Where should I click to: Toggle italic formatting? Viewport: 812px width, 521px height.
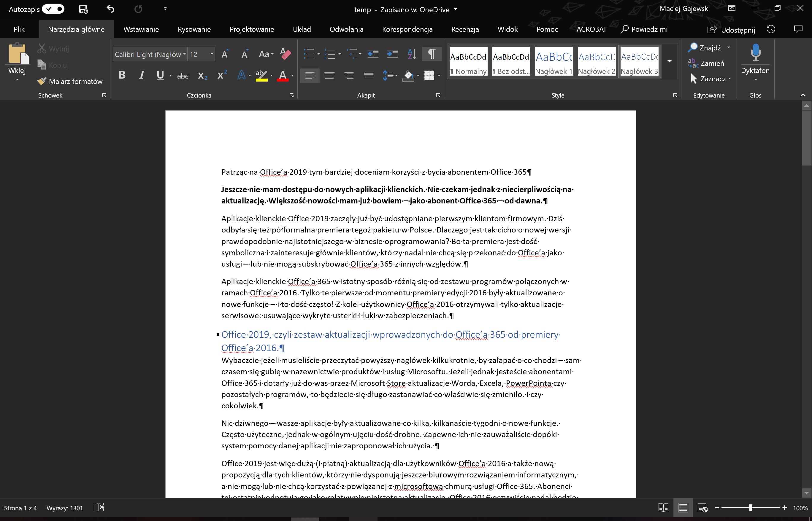[142, 75]
